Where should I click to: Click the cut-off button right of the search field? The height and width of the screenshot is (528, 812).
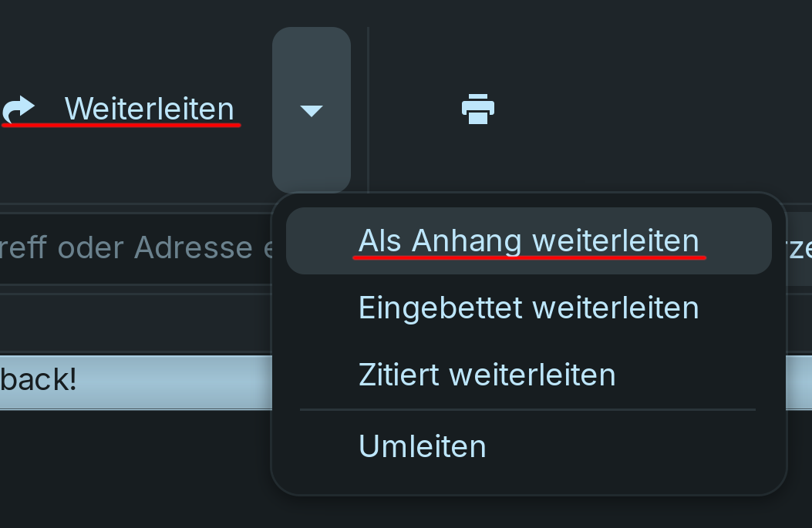[799, 248]
